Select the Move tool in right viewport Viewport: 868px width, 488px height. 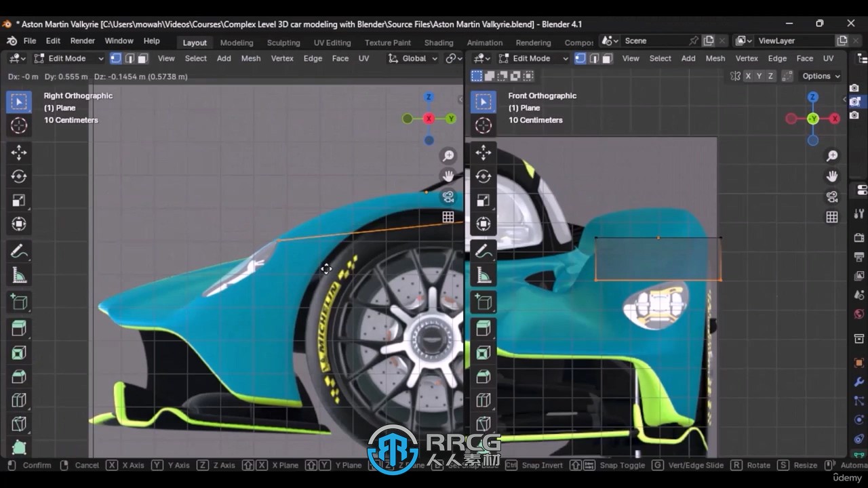(484, 152)
